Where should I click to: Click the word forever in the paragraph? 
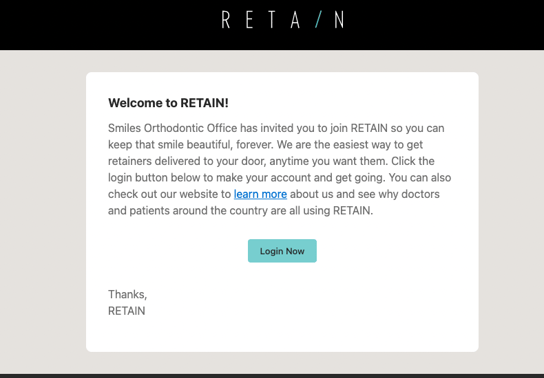[x=254, y=145]
